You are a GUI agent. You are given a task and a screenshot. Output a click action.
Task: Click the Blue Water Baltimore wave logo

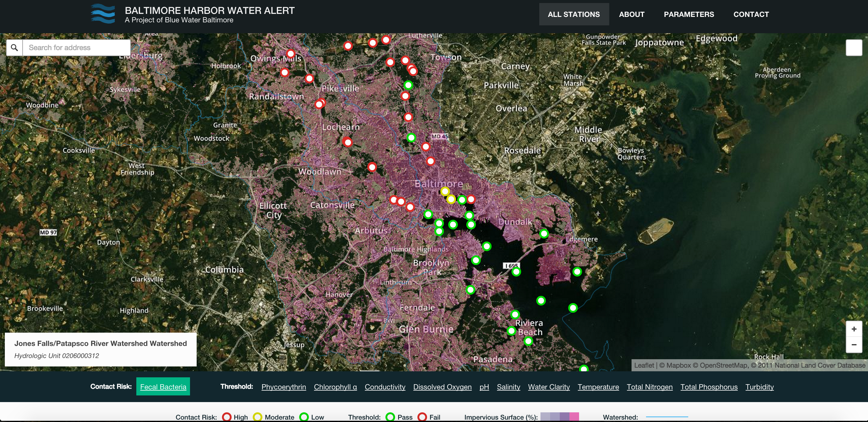pos(103,14)
